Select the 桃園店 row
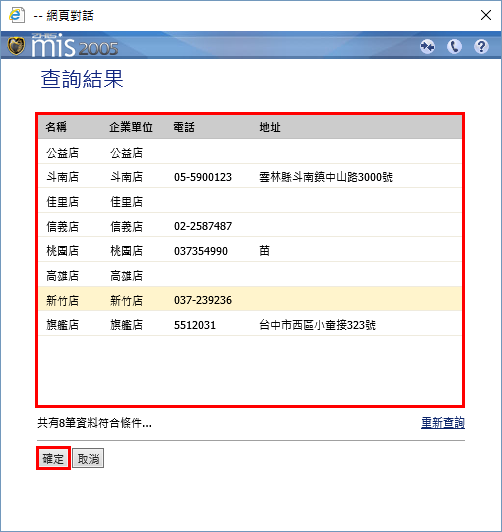This screenshot has width=502, height=532. [250, 250]
